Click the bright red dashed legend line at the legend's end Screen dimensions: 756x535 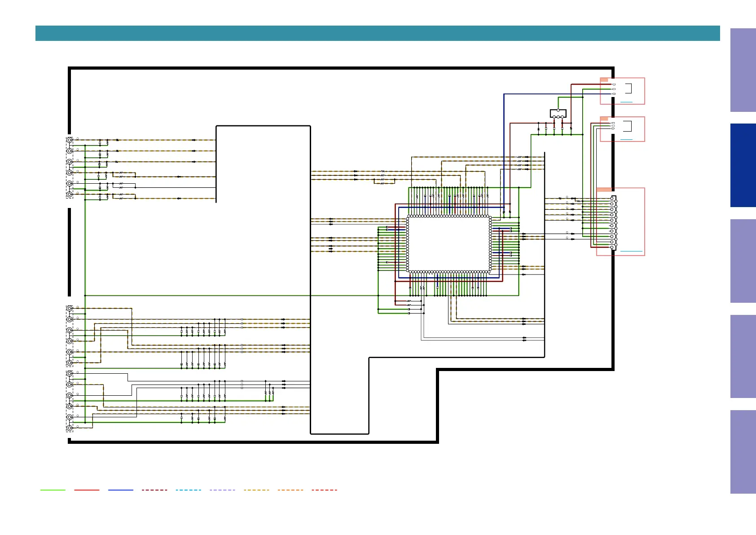[324, 490]
